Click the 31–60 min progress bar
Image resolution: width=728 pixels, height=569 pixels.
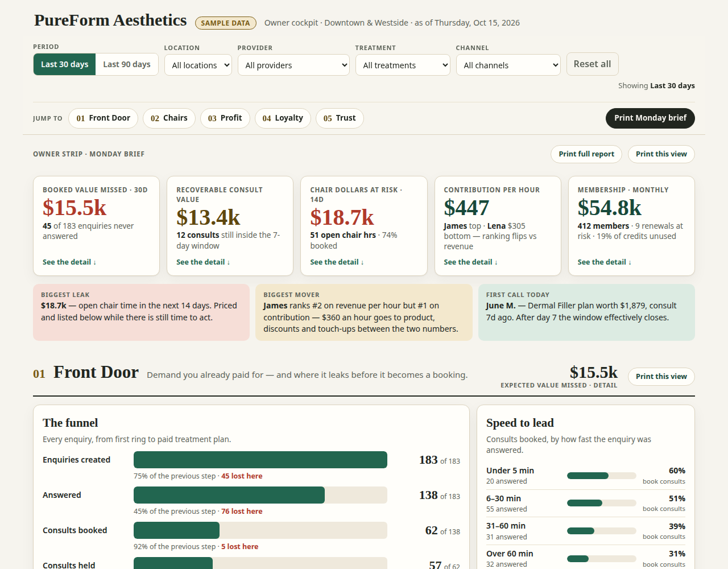click(602, 531)
